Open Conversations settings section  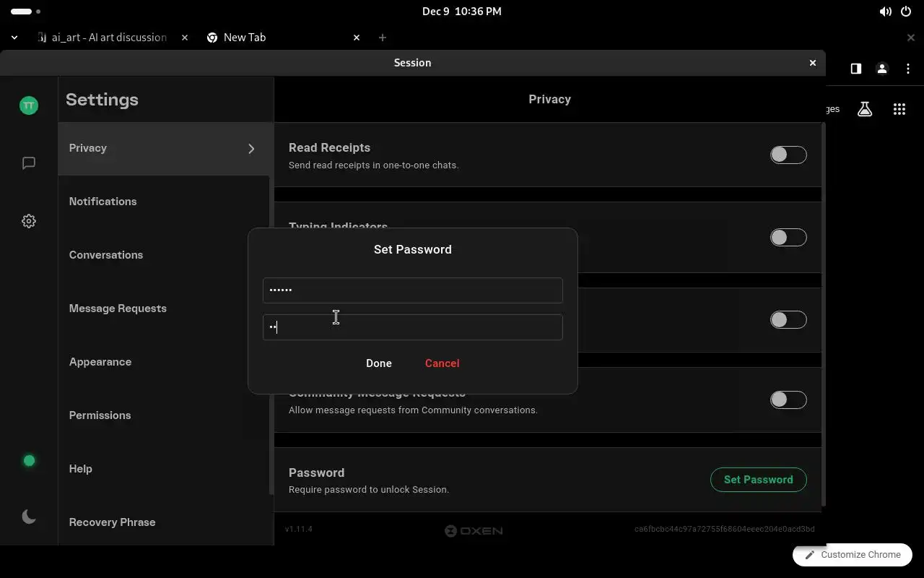(x=164, y=255)
